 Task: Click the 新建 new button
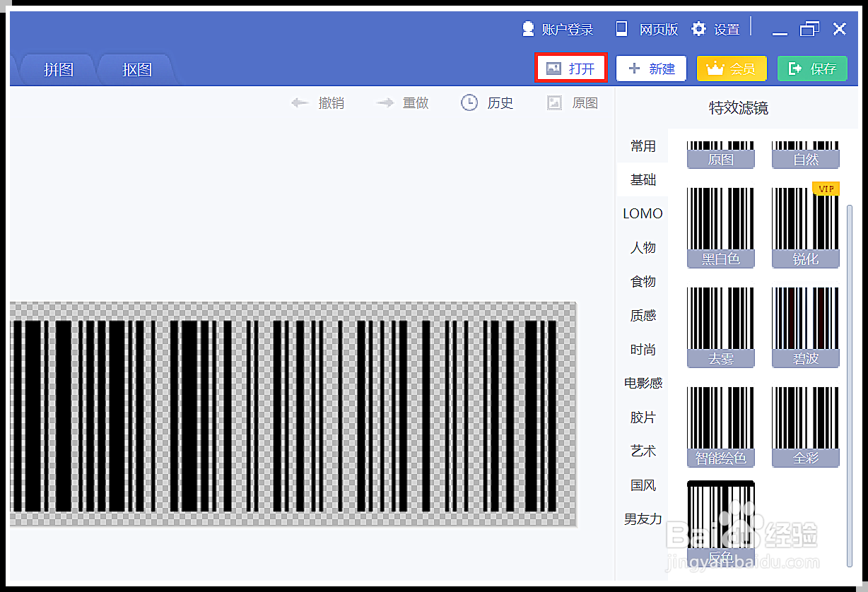[x=651, y=69]
